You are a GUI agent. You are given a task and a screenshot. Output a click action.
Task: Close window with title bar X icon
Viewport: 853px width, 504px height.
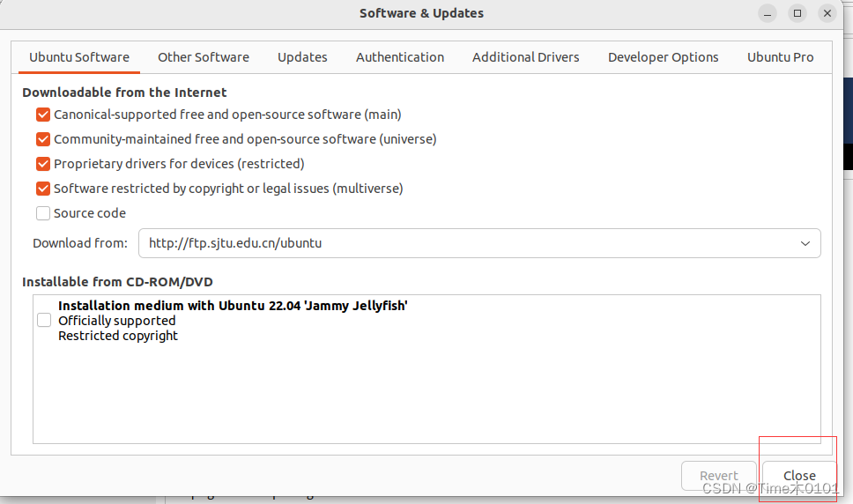(x=827, y=13)
